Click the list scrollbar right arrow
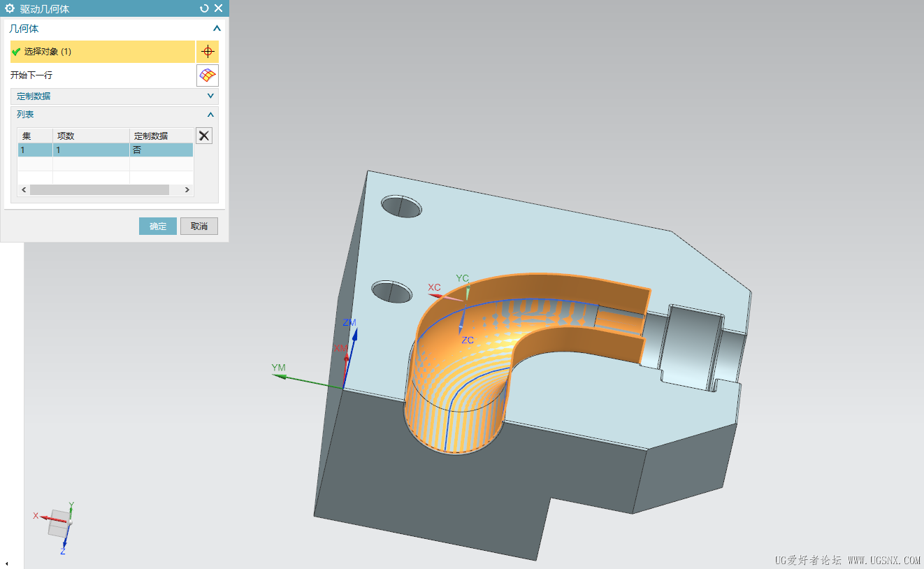Viewport: 924px width, 569px height. click(x=187, y=190)
